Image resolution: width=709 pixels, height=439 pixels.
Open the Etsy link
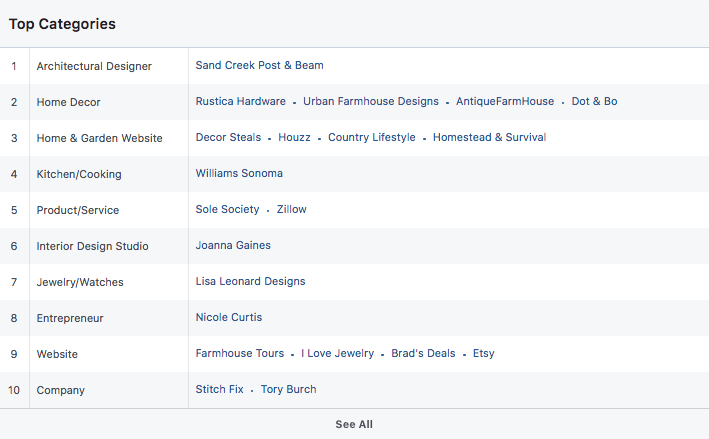[x=484, y=354]
